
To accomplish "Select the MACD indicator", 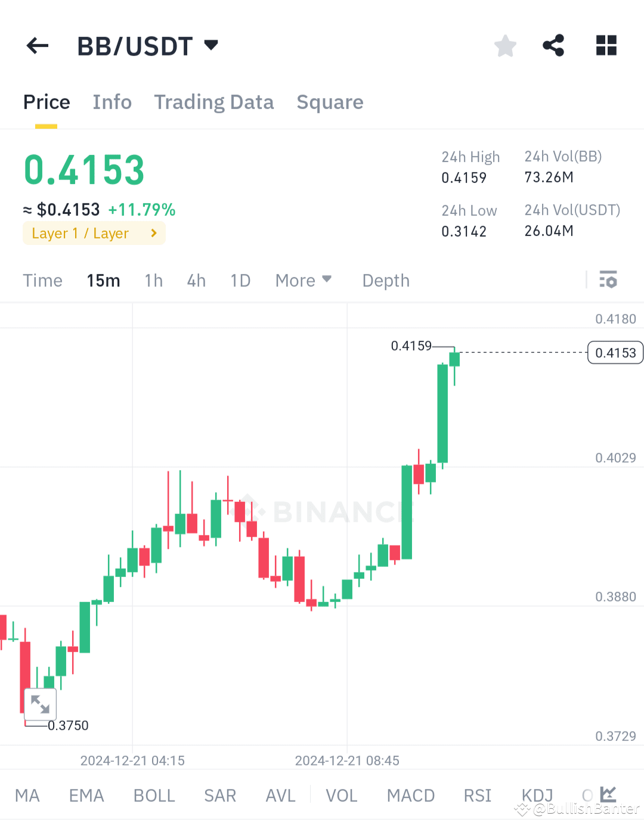I will [410, 795].
